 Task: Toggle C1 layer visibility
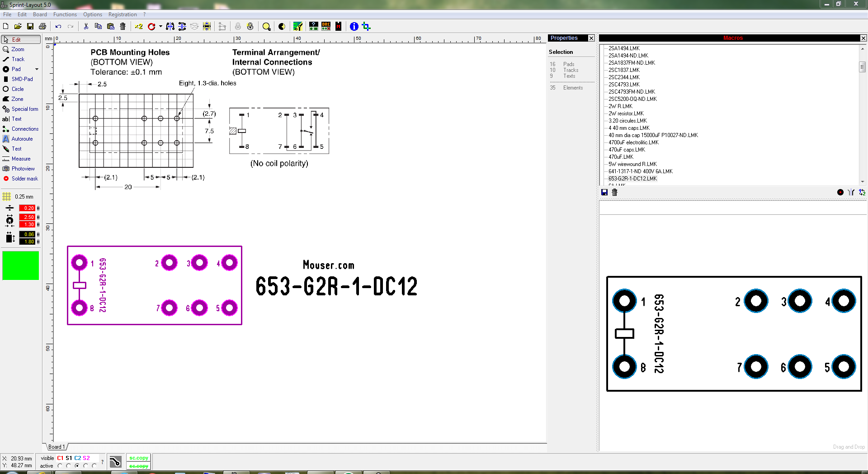pos(60,458)
